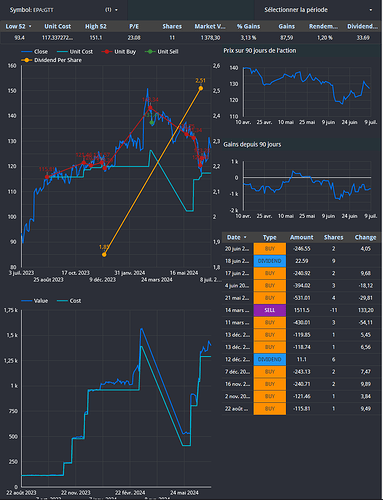Select the amount cell -246,55
The image size is (383, 500).
302,249
